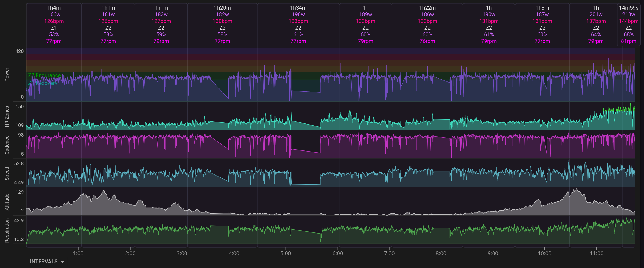Click the HR Zones chart axis label

point(7,116)
